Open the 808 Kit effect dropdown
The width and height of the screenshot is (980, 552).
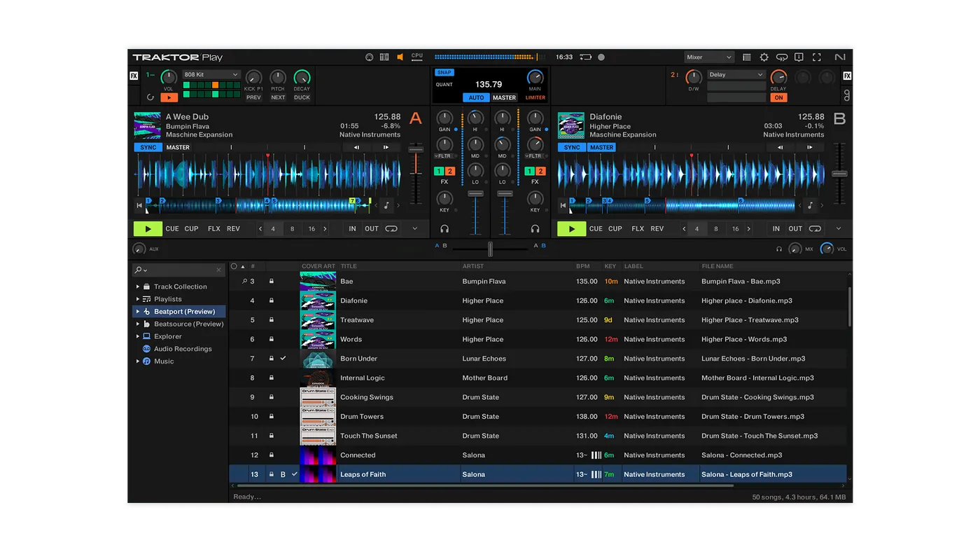tap(211, 74)
